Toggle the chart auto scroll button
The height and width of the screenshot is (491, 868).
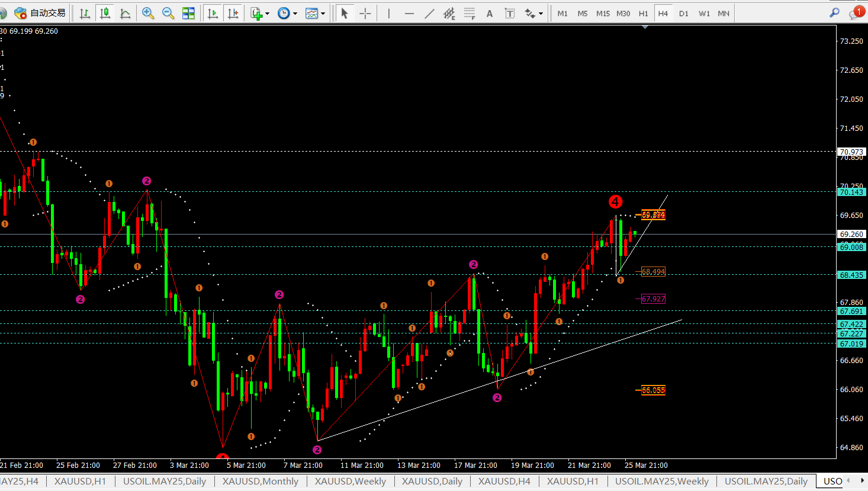213,13
